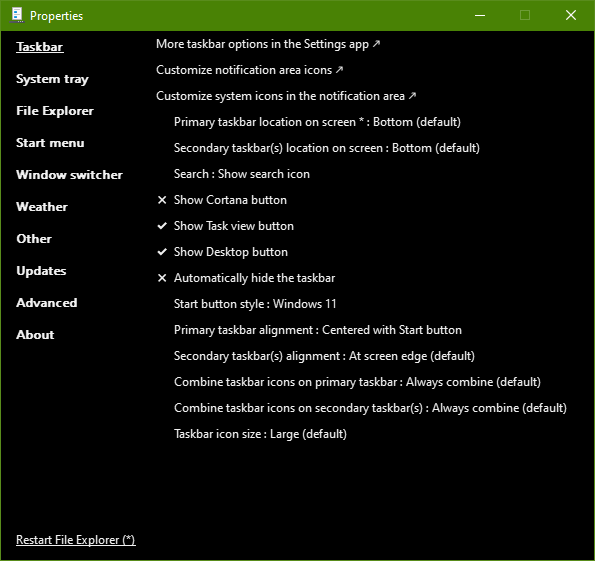595x561 pixels.
Task: Click Restart File Explorer link
Action: (76, 540)
